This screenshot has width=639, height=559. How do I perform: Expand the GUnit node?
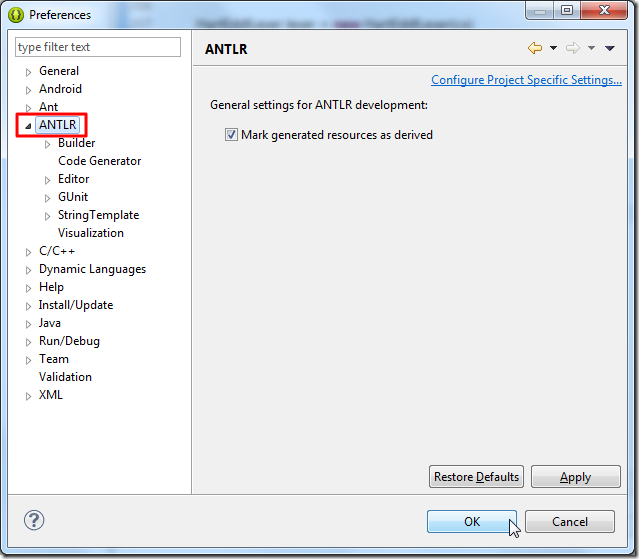pos(47,198)
